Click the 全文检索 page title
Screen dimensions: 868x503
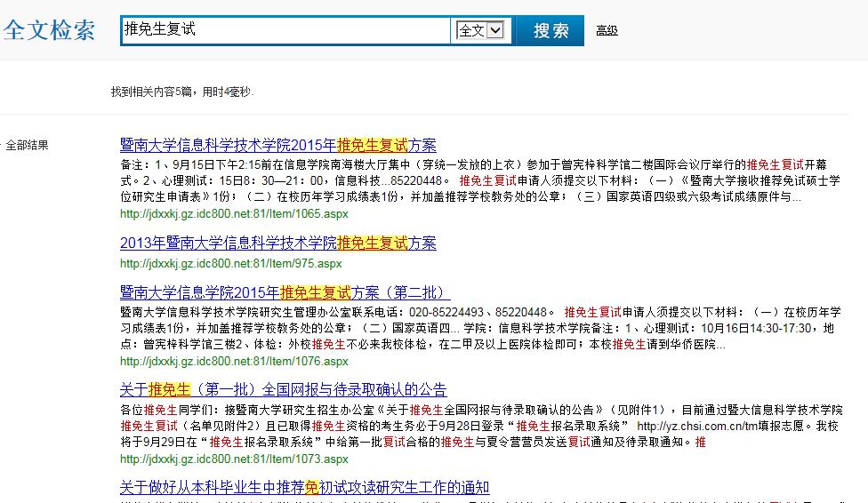pyautogui.click(x=49, y=30)
